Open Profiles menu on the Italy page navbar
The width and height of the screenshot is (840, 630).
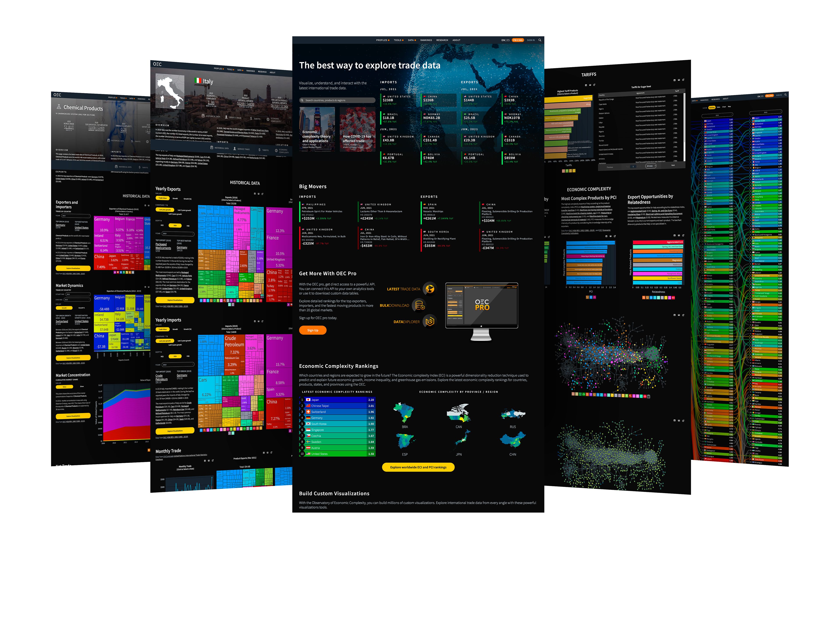point(219,69)
